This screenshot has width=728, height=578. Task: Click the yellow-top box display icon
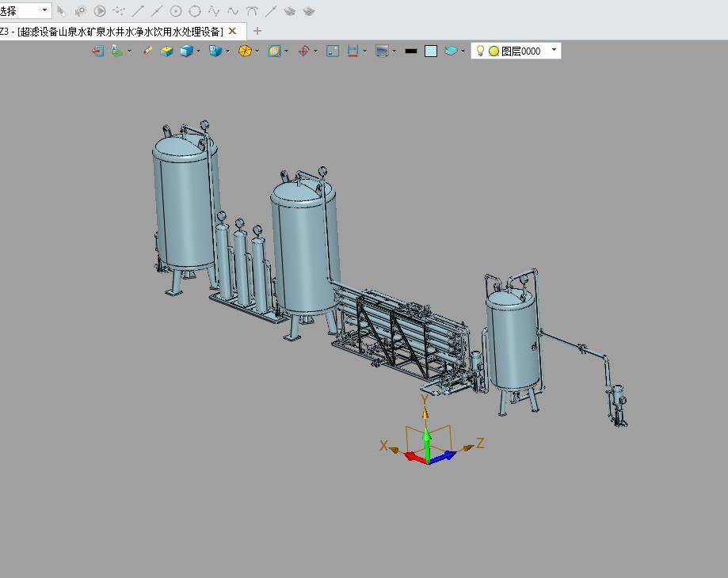(x=166, y=51)
